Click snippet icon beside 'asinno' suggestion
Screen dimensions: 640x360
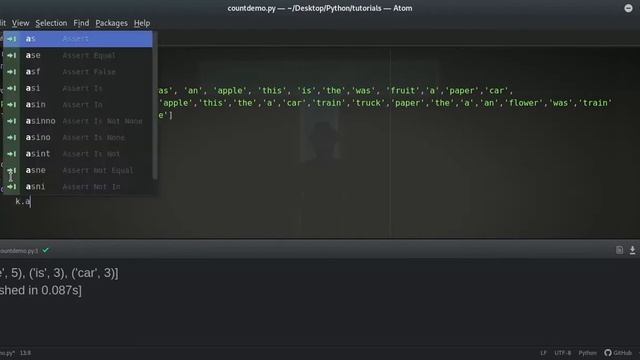(11, 121)
